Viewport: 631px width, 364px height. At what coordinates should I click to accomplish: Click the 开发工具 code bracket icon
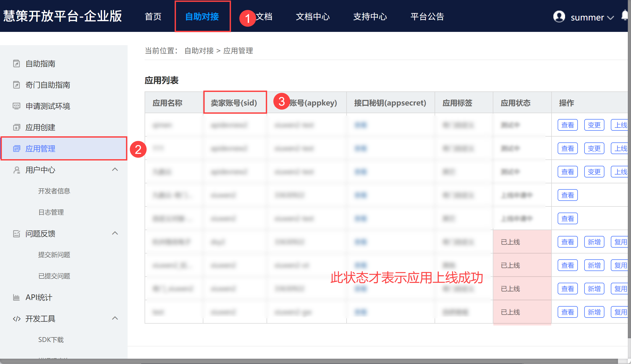tap(16, 319)
